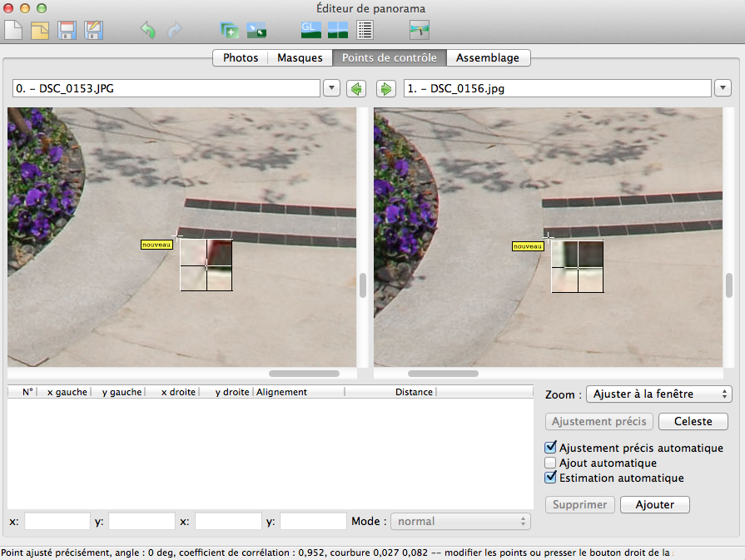Click the Celeste button
The image size is (745, 560).
tap(693, 421)
